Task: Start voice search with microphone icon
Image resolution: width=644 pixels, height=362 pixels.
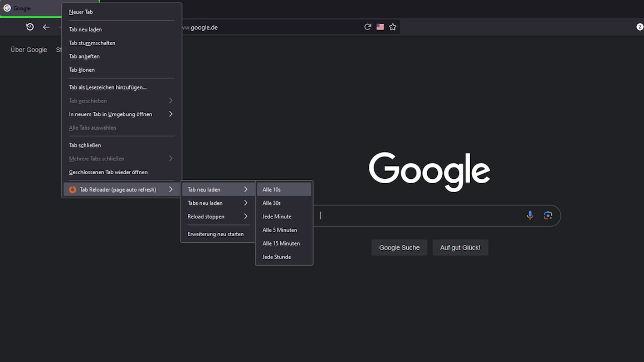Action: (530, 216)
